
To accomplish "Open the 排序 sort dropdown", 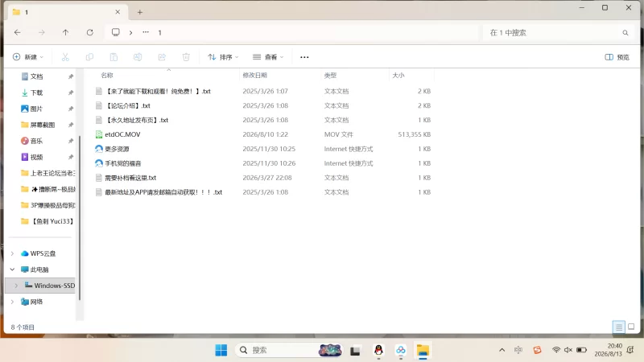I will tap(223, 57).
